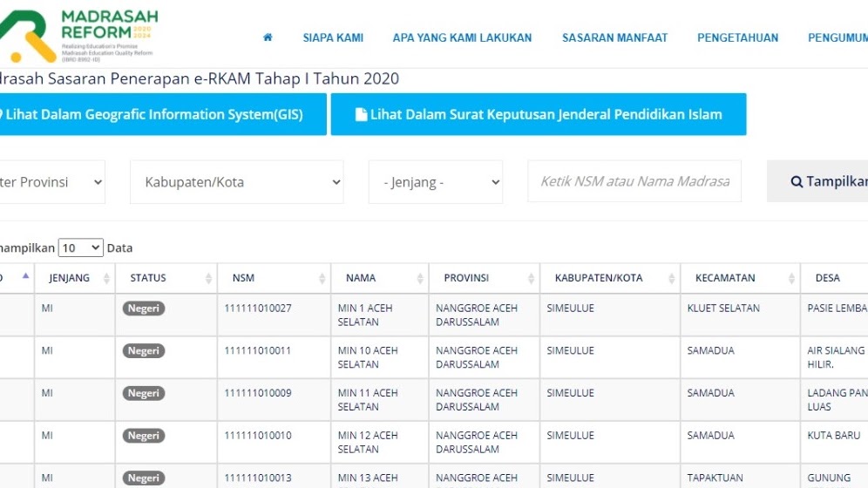Open the rows-per-page dropdown showing 10
868x488 pixels.
(x=80, y=247)
